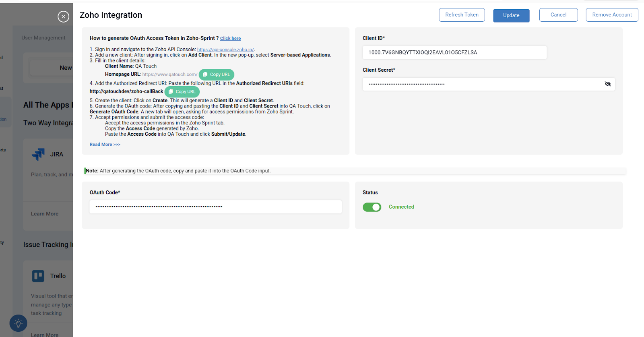
Task: Click the Cancel button
Action: (558, 15)
